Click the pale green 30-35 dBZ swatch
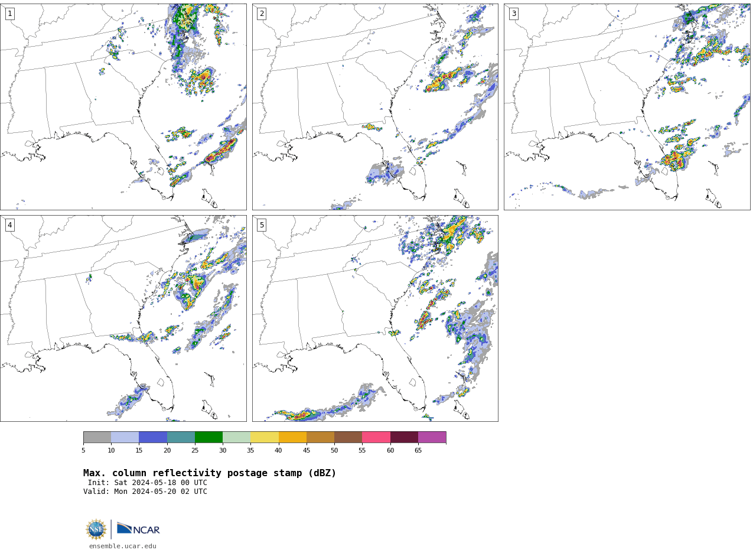Viewport: 756px width, 553px height. tap(236, 437)
